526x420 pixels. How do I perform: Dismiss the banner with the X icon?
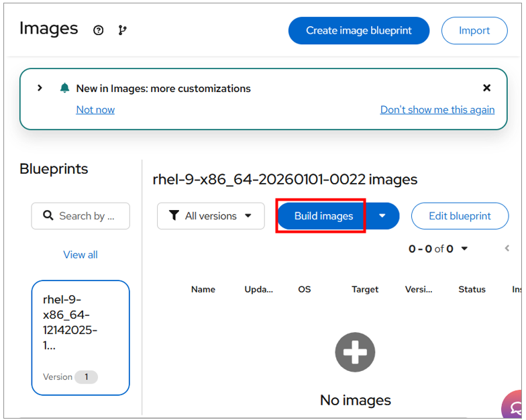pyautogui.click(x=487, y=88)
